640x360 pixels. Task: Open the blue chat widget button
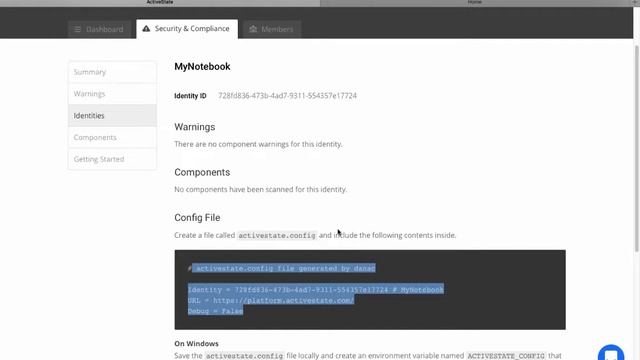point(611,353)
